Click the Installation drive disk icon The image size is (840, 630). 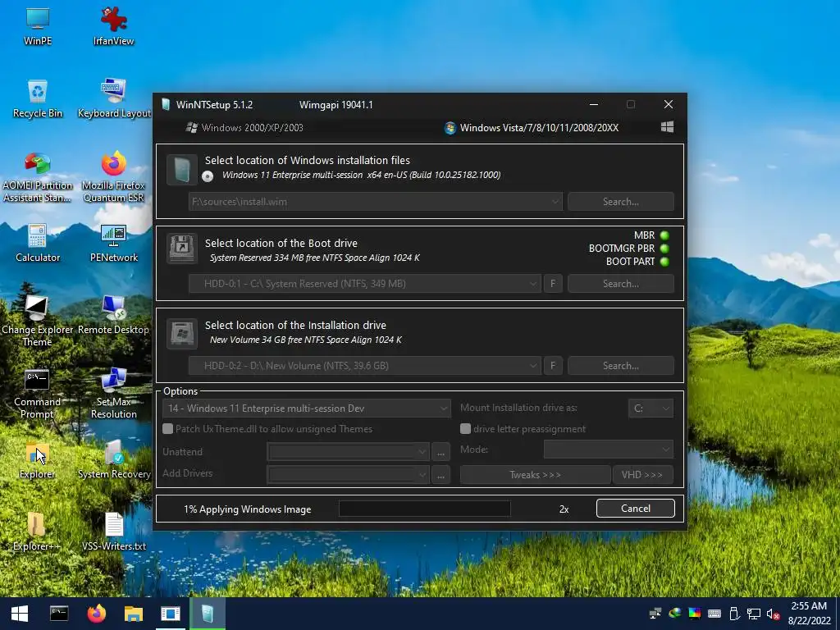click(x=181, y=333)
